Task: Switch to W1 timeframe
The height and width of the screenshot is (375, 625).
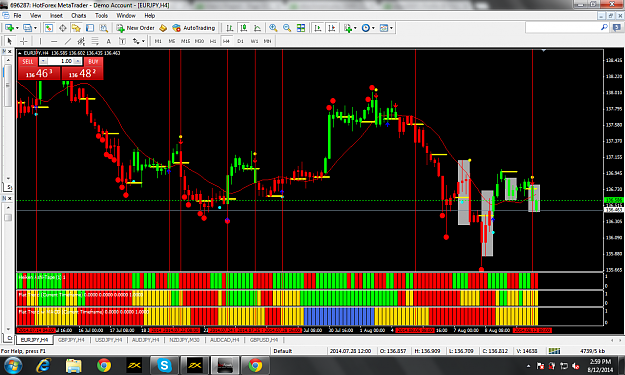Action: click(254, 41)
